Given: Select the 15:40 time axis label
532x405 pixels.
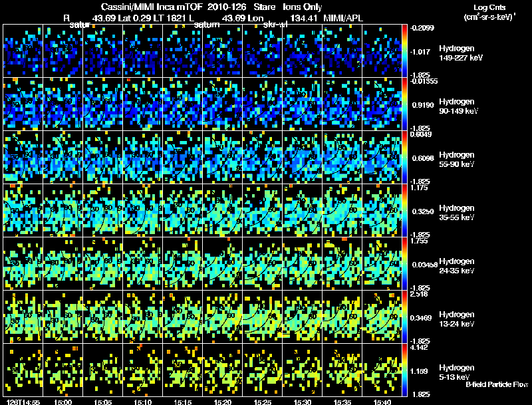Looking at the screenshot, I should pyautogui.click(x=382, y=402).
